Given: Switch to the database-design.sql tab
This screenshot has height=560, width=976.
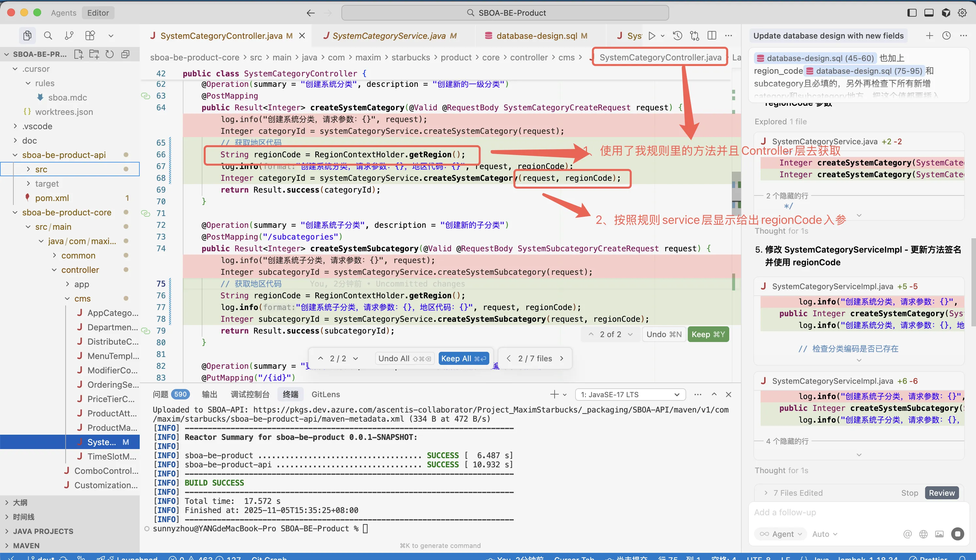Looking at the screenshot, I should click(536, 36).
